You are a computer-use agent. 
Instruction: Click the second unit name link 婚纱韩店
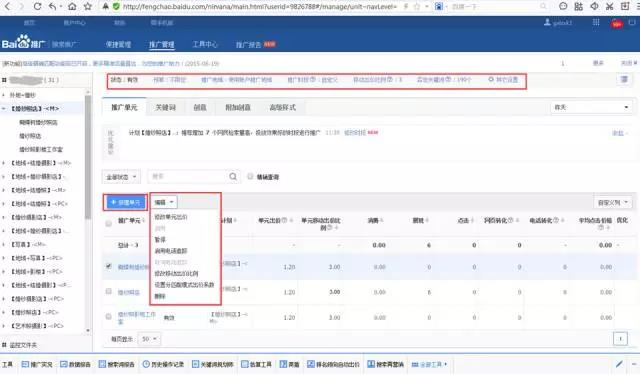[x=129, y=292]
